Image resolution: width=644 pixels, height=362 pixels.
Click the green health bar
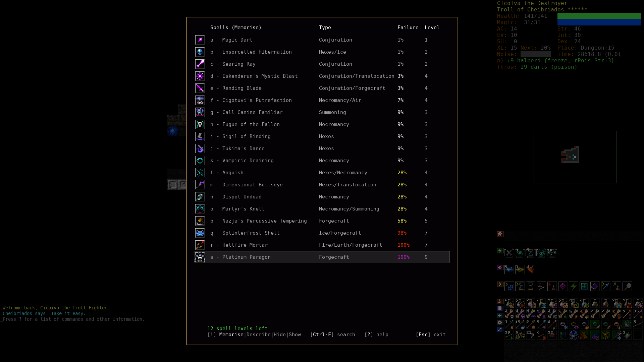[x=599, y=16]
